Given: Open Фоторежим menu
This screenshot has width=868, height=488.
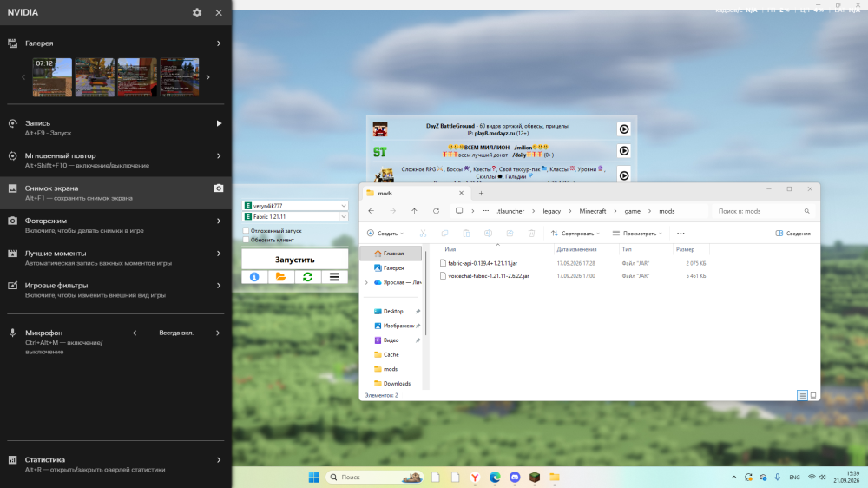Looking at the screenshot, I should click(x=219, y=221).
